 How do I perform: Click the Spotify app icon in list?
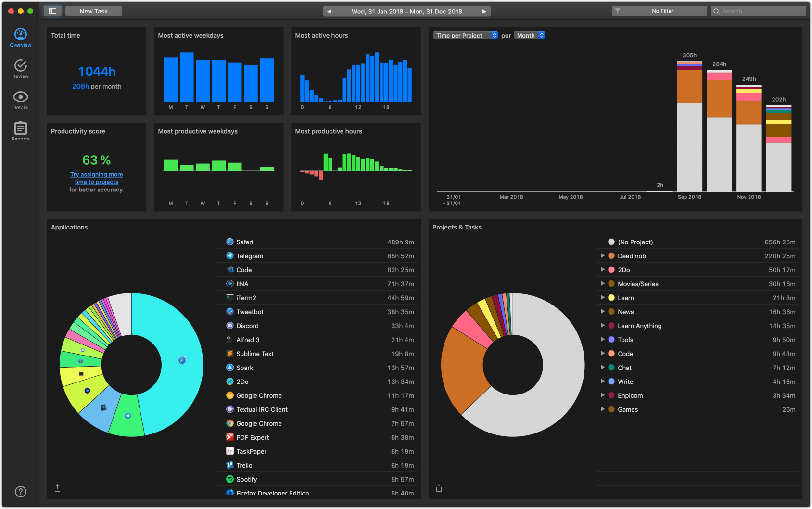coord(230,479)
